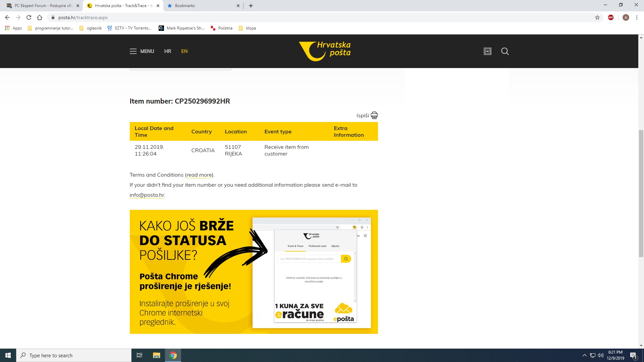This screenshot has height=362, width=644.
Task: Open the AdBlock Plus extension icon
Action: pos(611,17)
